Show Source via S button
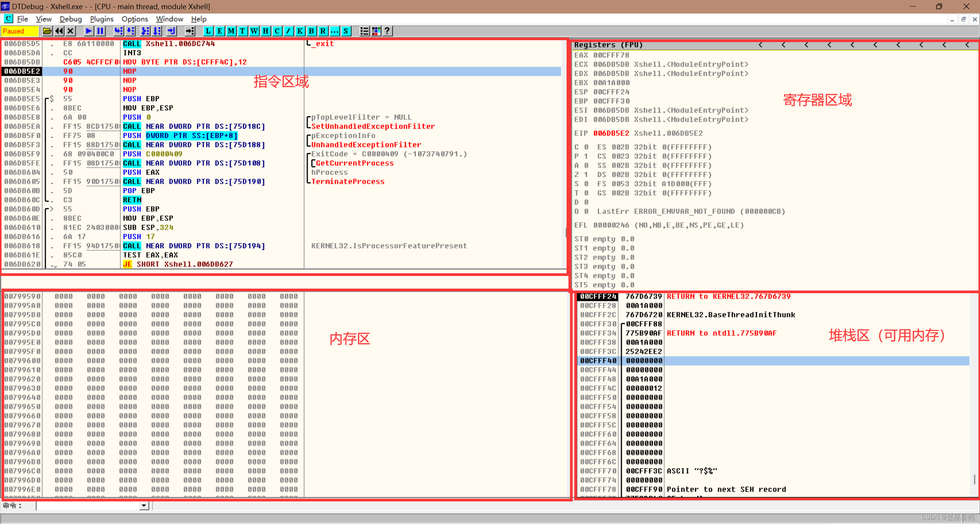The image size is (980, 524). point(346,31)
